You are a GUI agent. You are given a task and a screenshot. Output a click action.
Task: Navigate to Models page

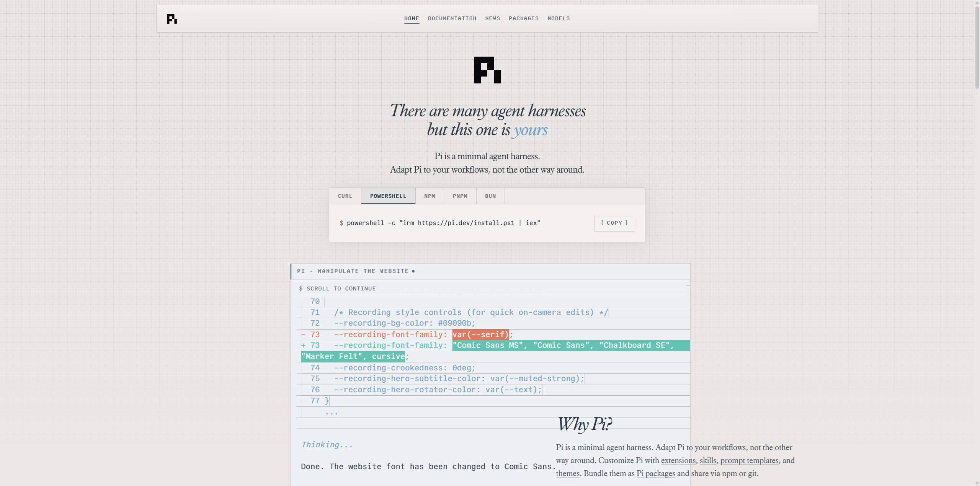pyautogui.click(x=559, y=18)
